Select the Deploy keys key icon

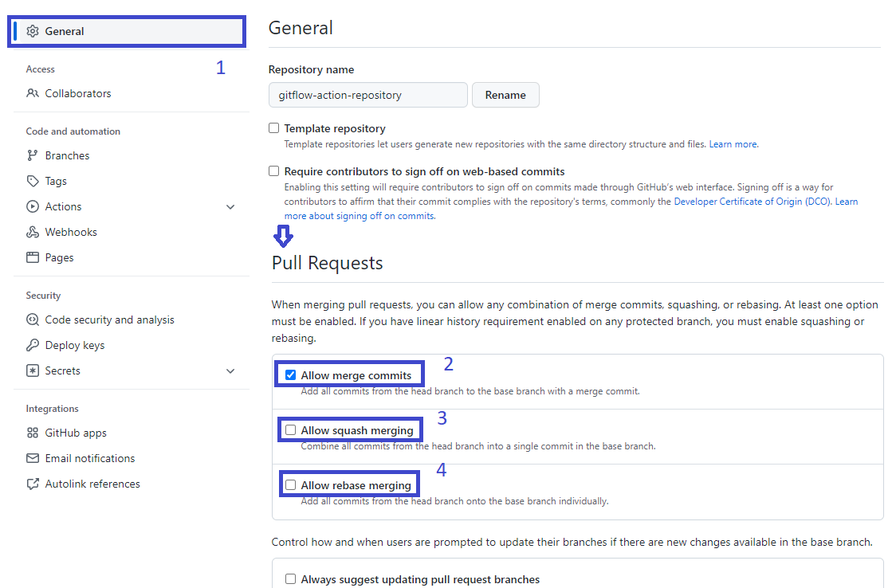coord(31,345)
